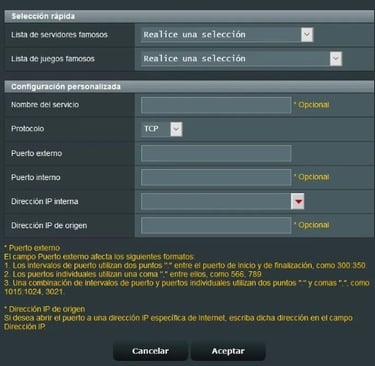The height and width of the screenshot is (366, 375).
Task: Click the Dirección IP de origen field
Action: point(216,226)
